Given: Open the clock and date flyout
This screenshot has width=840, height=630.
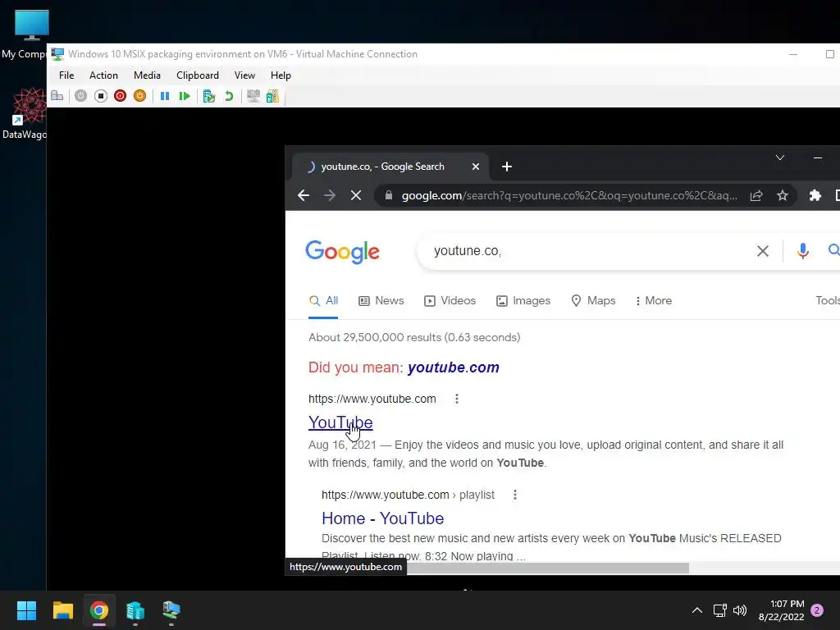Looking at the screenshot, I should point(782,610).
